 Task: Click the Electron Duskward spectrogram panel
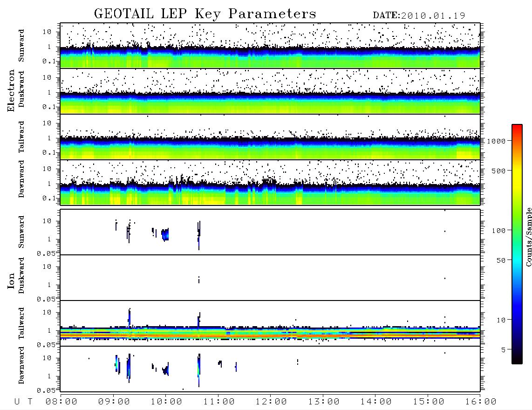pos(270,91)
